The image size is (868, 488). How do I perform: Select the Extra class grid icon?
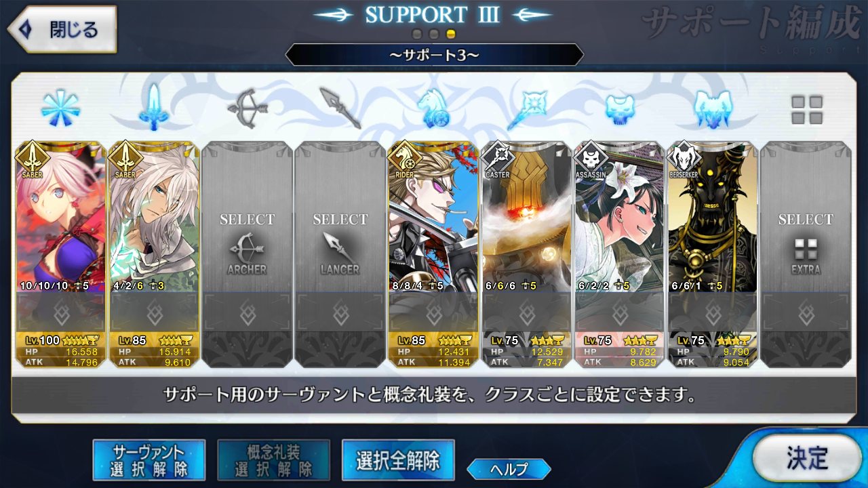pyautogui.click(x=806, y=109)
